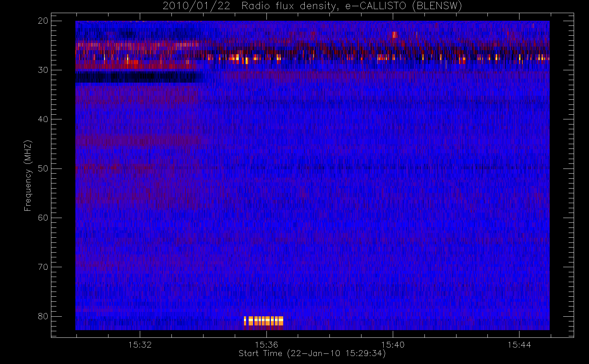Click the 50 frequency tick label
The image size is (589, 364).
(x=43, y=169)
